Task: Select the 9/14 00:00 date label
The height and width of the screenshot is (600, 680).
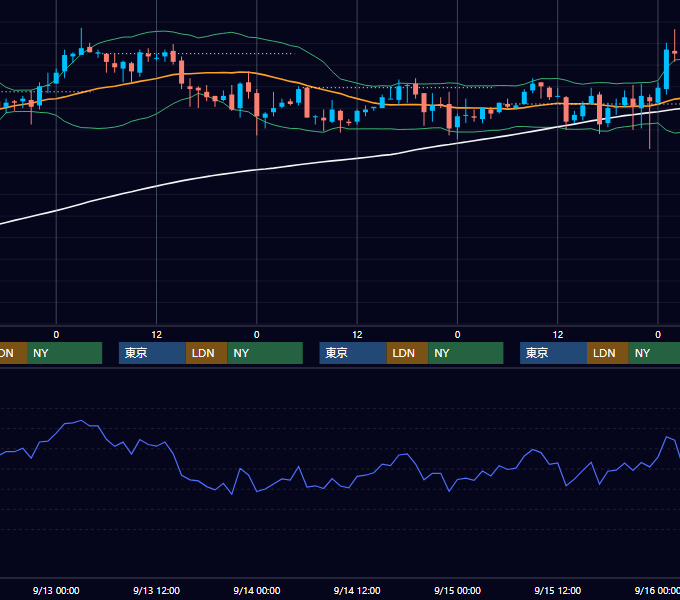Action: tap(257, 590)
